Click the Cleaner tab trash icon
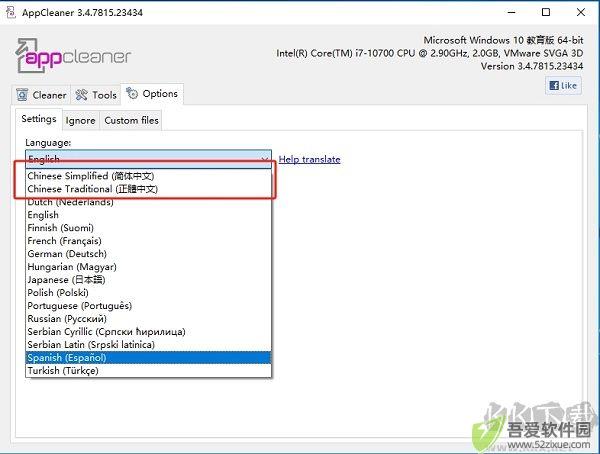 (x=22, y=95)
